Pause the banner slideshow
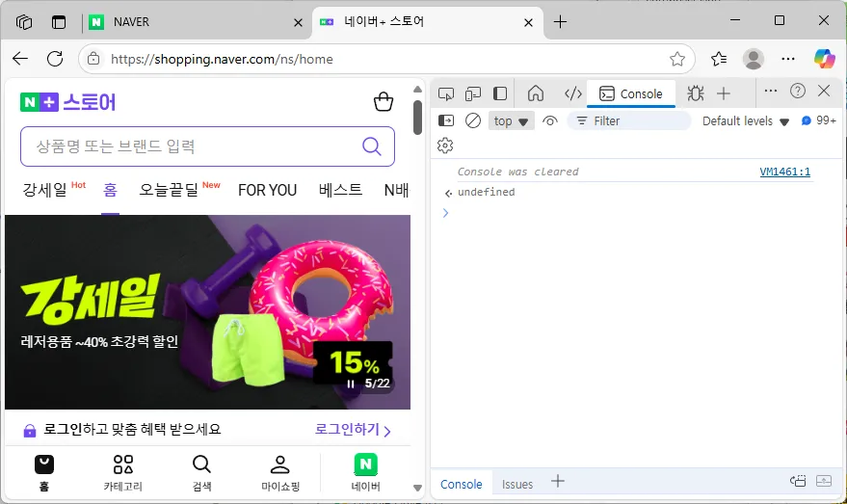The height and width of the screenshot is (504, 847). tap(351, 384)
